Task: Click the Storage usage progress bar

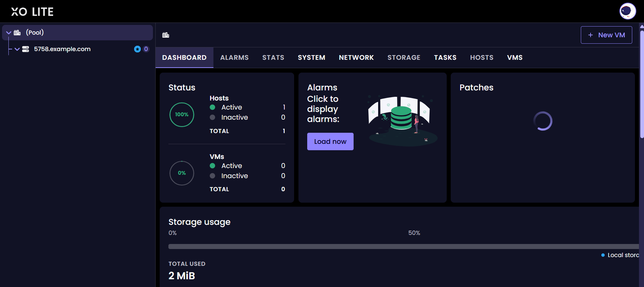Action: [x=403, y=246]
